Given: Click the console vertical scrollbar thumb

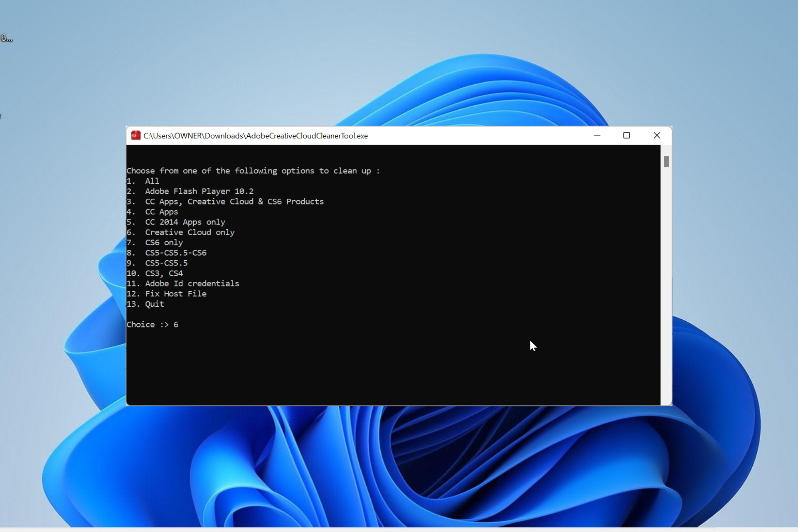Looking at the screenshot, I should pyautogui.click(x=666, y=161).
